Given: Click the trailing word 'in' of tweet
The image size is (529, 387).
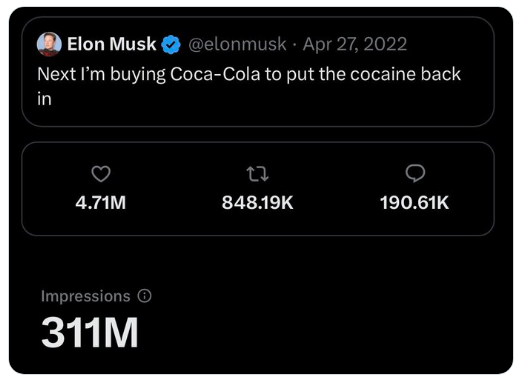Looking at the screenshot, I should [x=44, y=99].
